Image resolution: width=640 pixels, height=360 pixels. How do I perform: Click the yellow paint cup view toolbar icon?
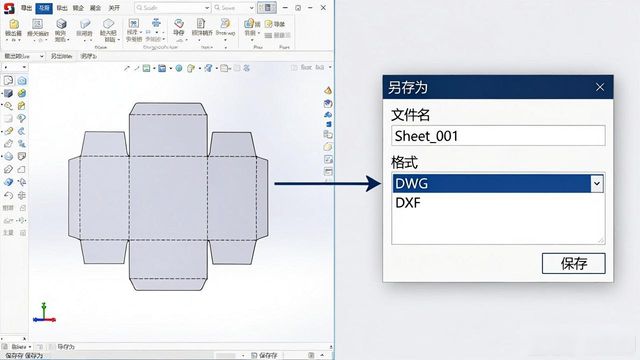click(191, 68)
